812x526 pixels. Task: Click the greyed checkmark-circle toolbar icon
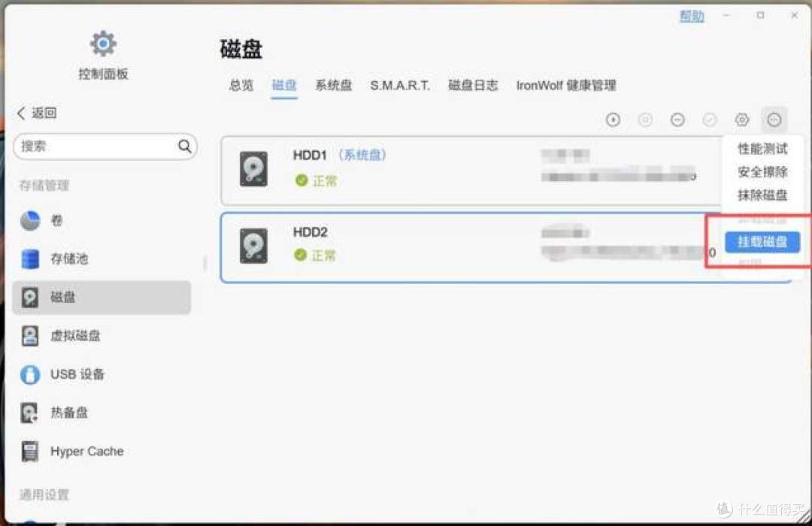[x=710, y=120]
